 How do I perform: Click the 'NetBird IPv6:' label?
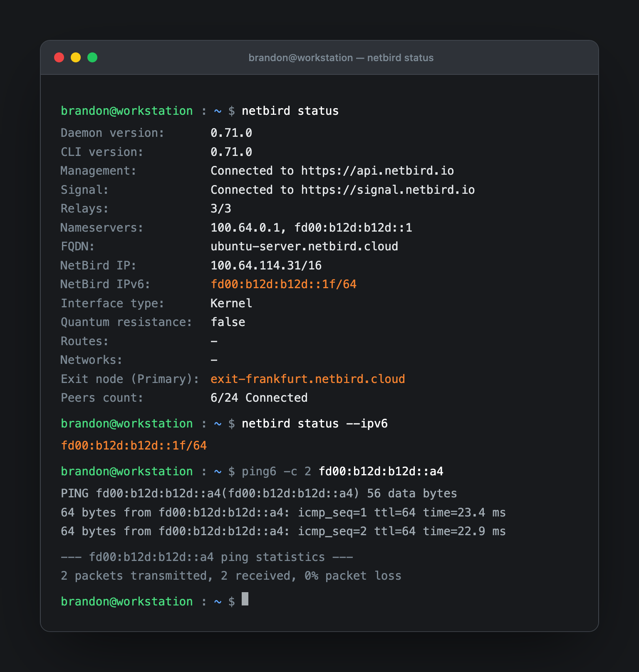point(105,284)
